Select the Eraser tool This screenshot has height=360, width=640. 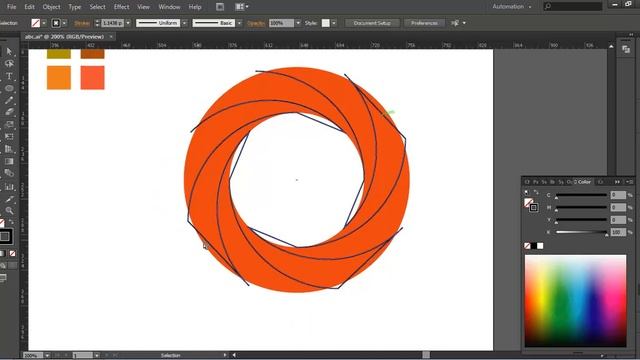(x=9, y=112)
